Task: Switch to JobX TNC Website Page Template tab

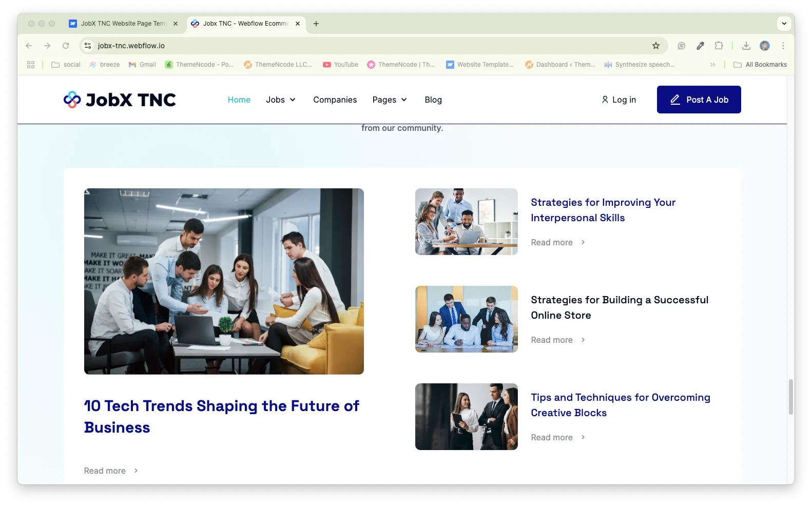Action: [123, 24]
